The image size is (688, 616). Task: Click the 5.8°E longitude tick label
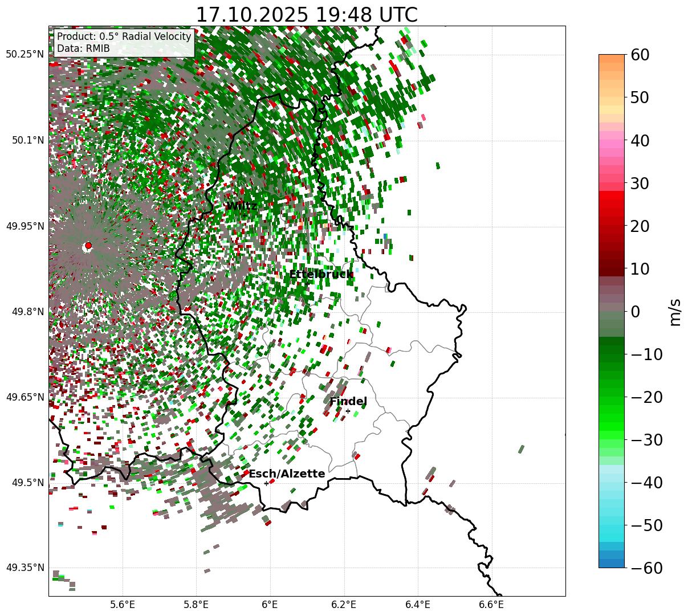(x=196, y=605)
